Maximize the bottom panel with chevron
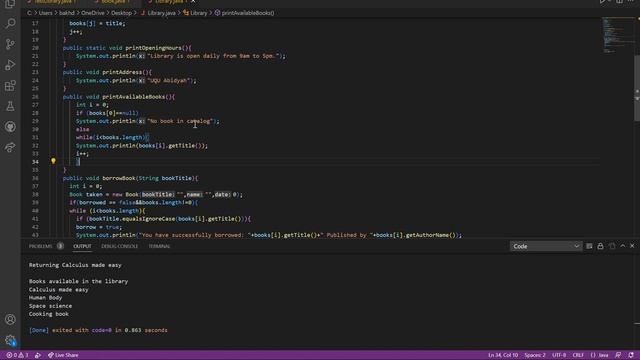Screen dimensions: 640x360 pyautogui.click(x=622, y=246)
